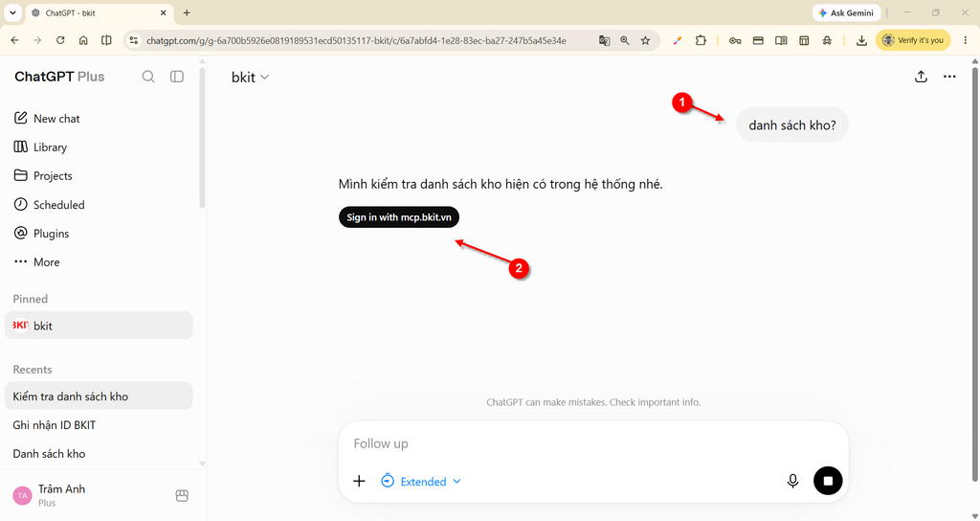Viewport: 980px width, 521px height.
Task: Go forward in browser history
Action: pyautogui.click(x=37, y=40)
